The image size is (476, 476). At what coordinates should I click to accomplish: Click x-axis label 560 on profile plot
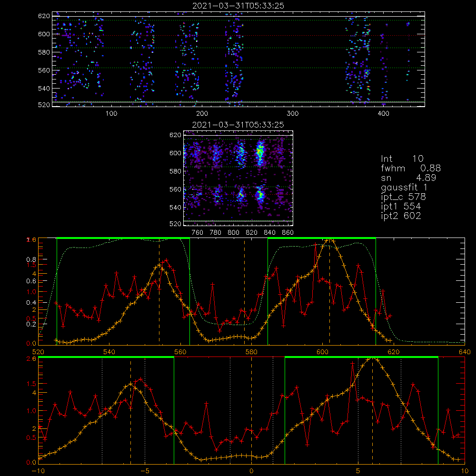[x=180, y=352]
